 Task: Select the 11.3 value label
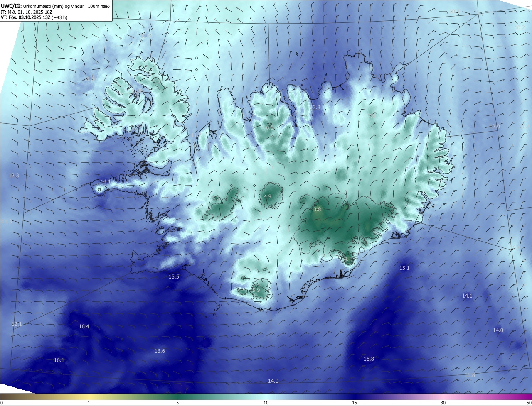coord(7,222)
